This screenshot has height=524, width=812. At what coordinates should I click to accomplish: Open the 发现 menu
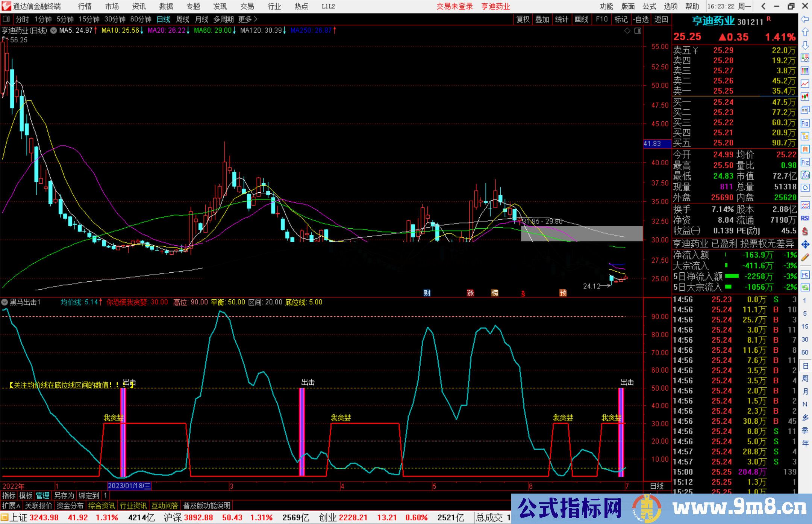pyautogui.click(x=220, y=6)
